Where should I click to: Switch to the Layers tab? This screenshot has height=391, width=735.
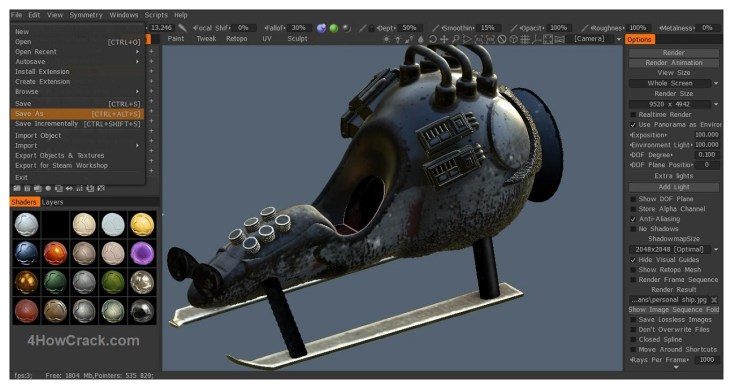pyautogui.click(x=52, y=202)
